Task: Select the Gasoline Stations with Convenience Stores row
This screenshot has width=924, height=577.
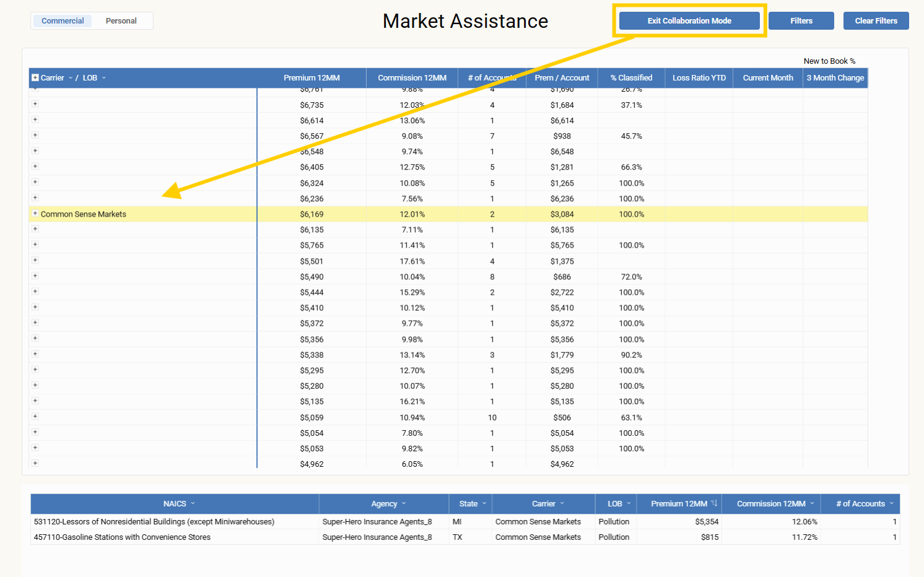Action: pyautogui.click(x=122, y=537)
